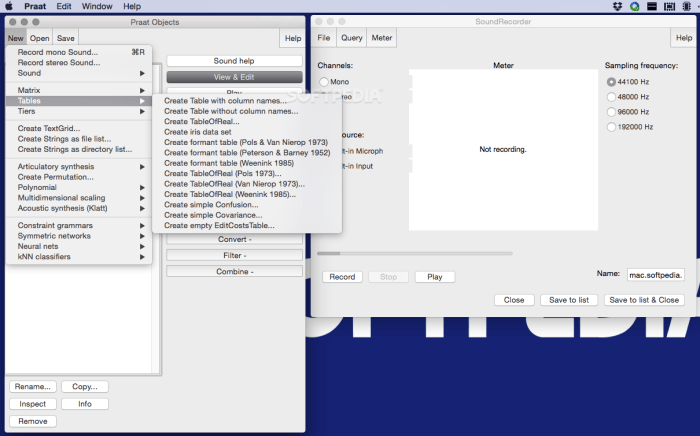
Task: Open the Dropbox menu bar icon
Action: (x=617, y=6)
